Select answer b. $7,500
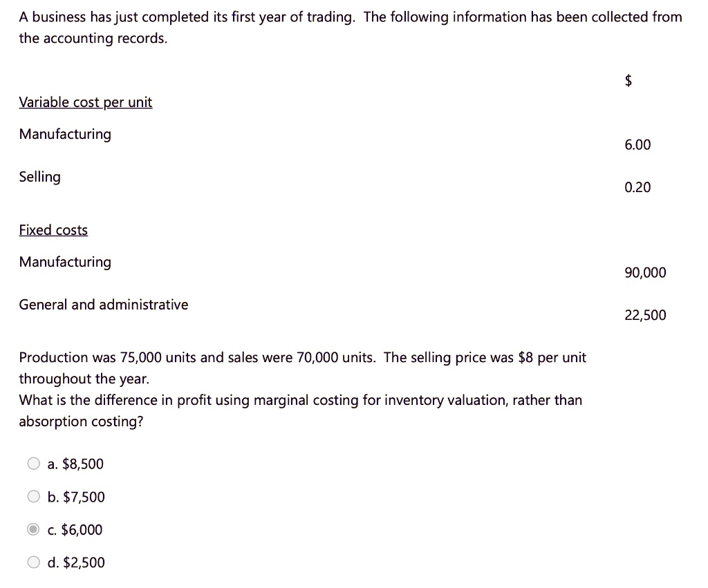Viewport: 708px width, 588px height. tap(33, 496)
